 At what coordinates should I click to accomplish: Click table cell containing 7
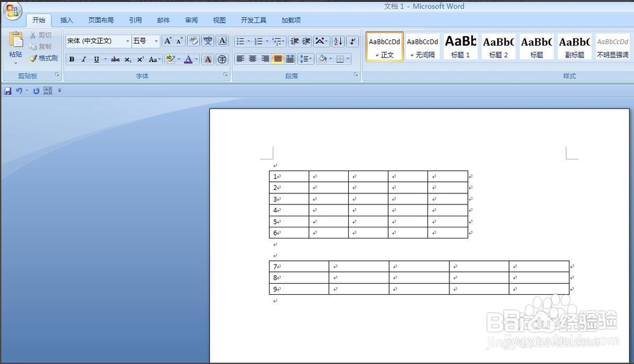(x=299, y=266)
